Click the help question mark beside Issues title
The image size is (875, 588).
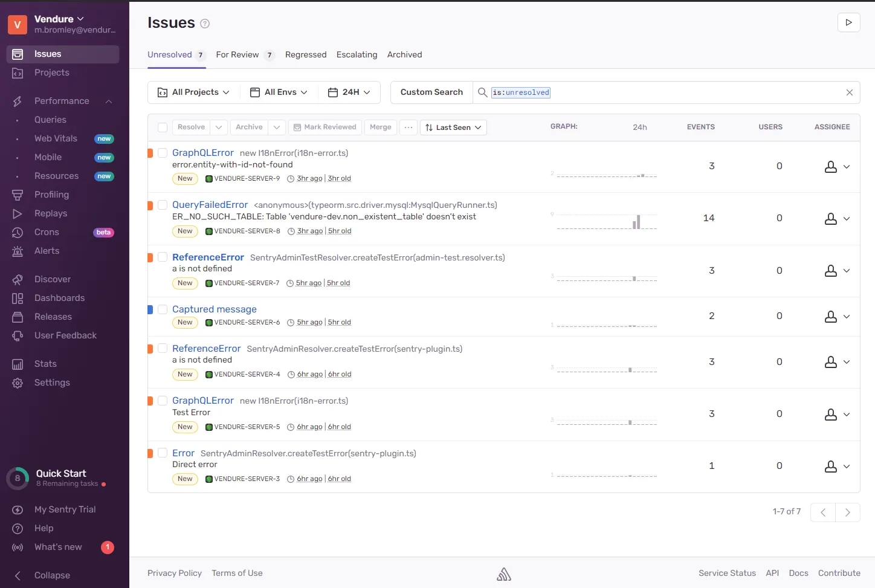coord(205,24)
